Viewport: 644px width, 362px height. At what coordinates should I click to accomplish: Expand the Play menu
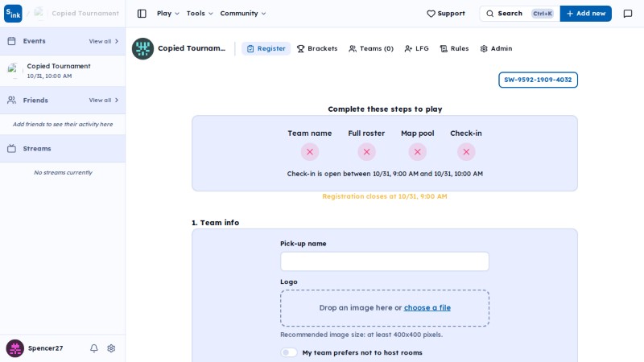168,14
